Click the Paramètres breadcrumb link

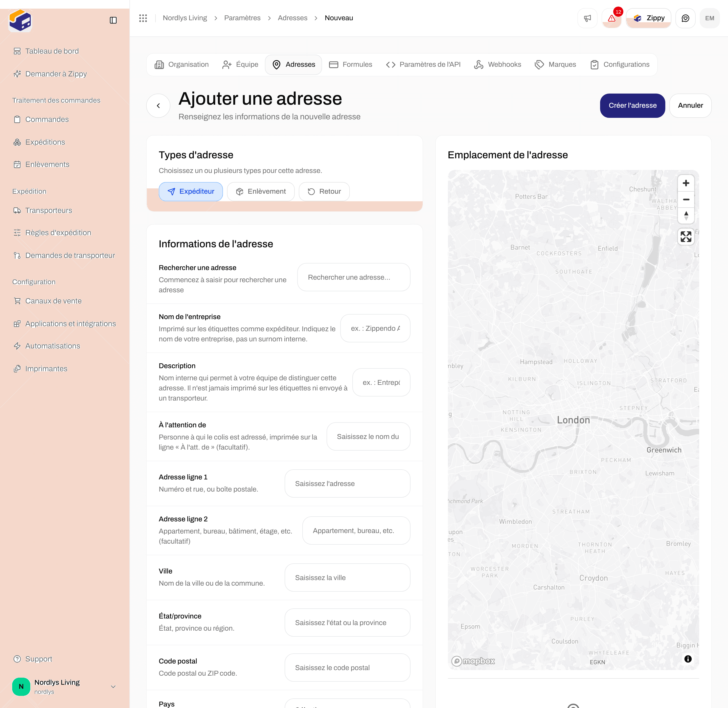[x=242, y=18]
